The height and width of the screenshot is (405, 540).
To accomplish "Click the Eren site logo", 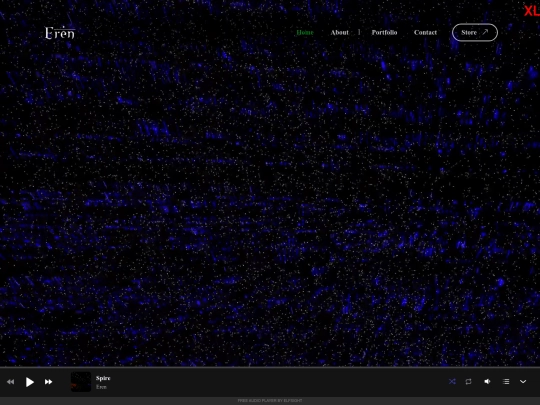I will coord(60,33).
